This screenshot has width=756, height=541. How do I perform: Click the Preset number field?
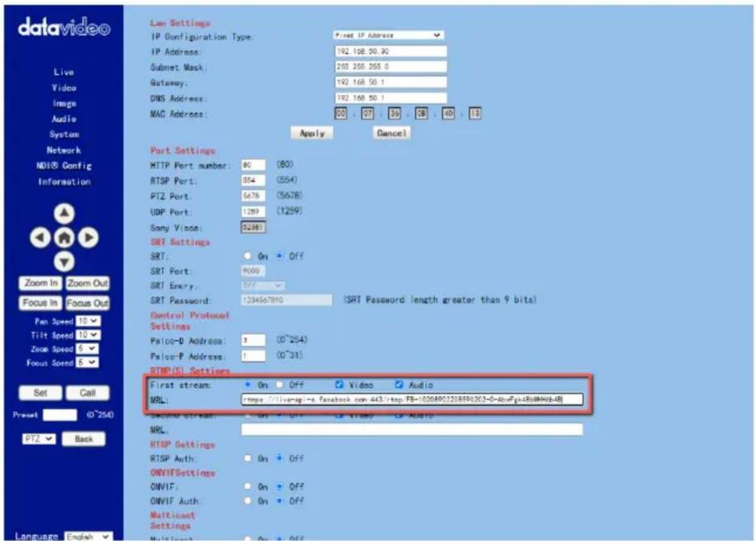[x=60, y=415]
